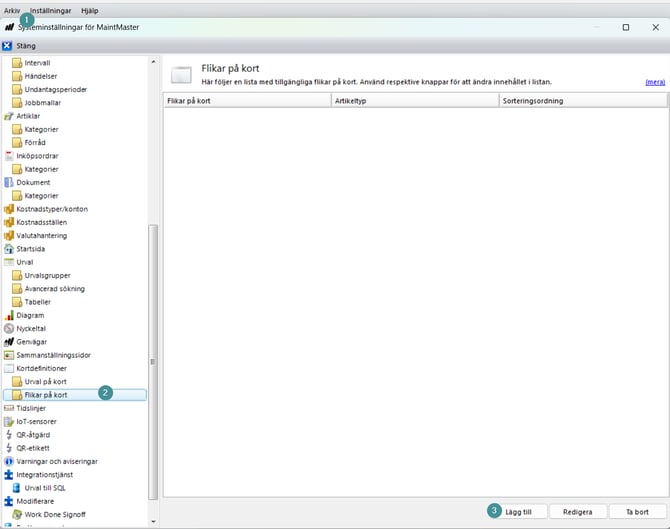Select the Nyckeltal gauge icon
The image size is (670, 529).
(9, 328)
